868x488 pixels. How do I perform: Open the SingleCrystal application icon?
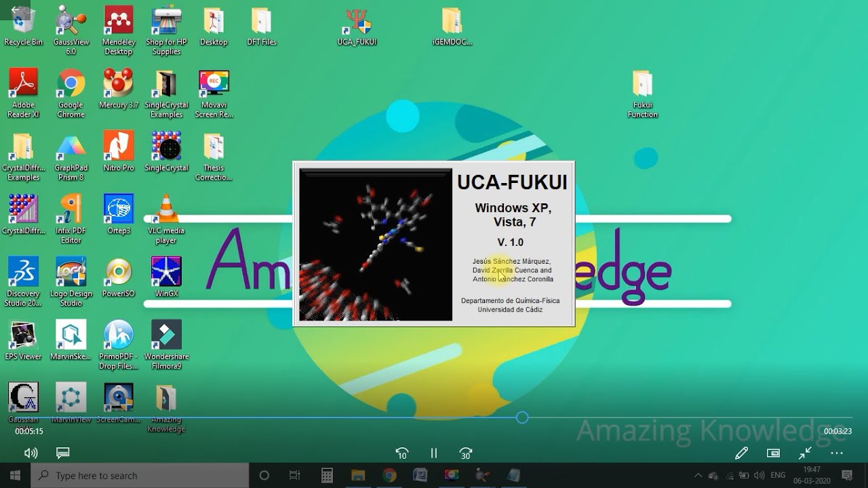pyautogui.click(x=166, y=151)
